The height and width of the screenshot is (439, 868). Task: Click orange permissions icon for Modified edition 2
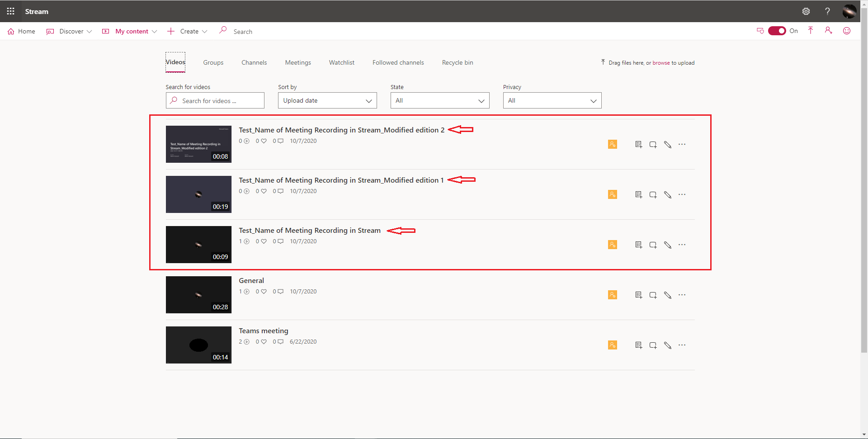pos(613,144)
